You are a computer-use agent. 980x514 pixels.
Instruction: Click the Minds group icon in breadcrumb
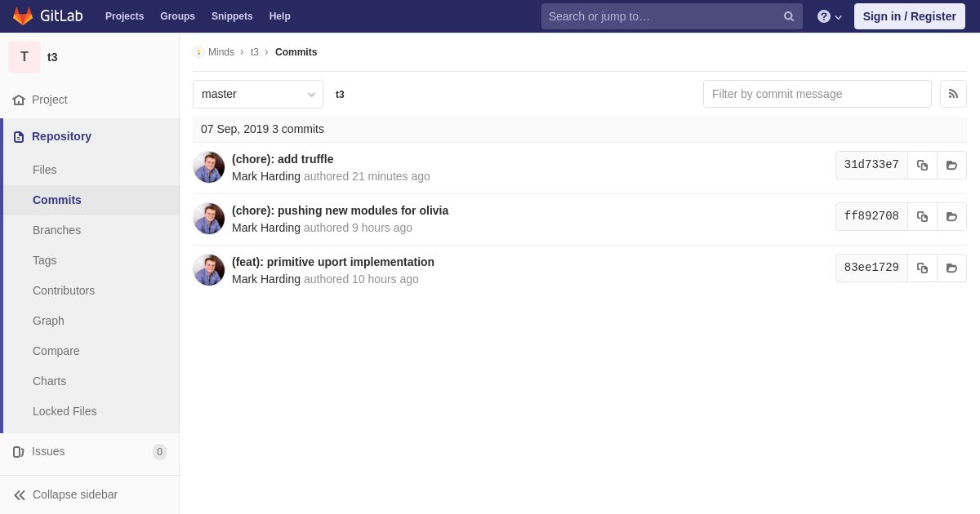click(x=198, y=52)
